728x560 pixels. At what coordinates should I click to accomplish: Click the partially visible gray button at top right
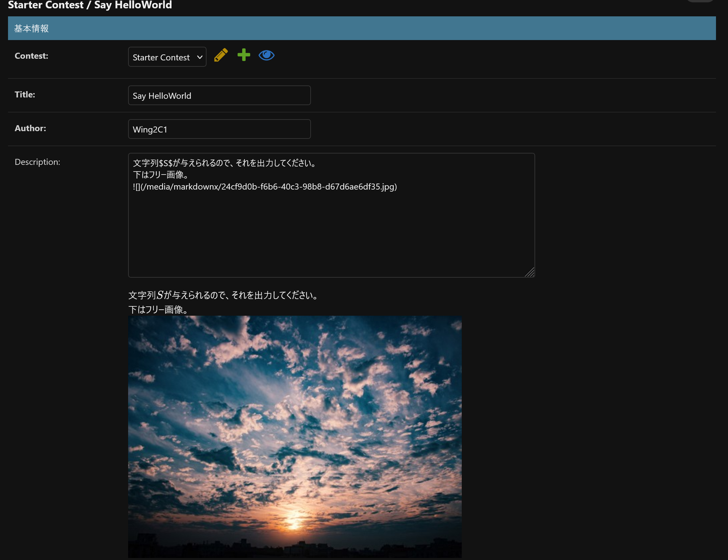(700, 1)
